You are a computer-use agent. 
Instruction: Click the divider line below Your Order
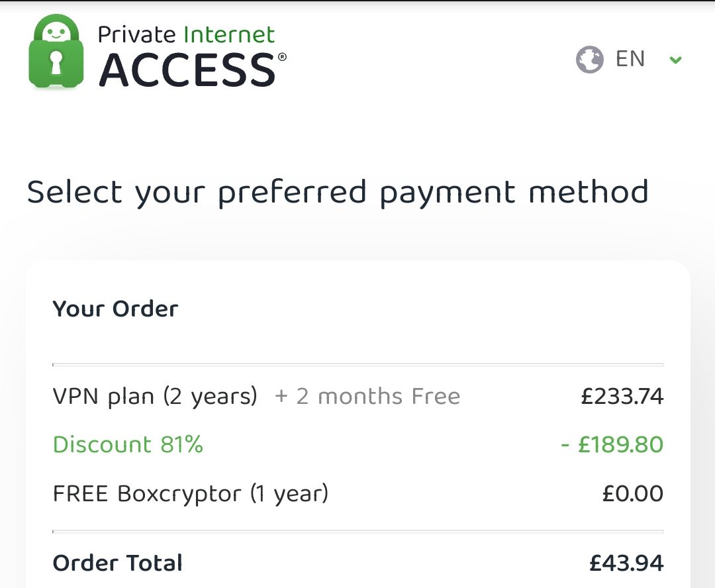(x=358, y=364)
